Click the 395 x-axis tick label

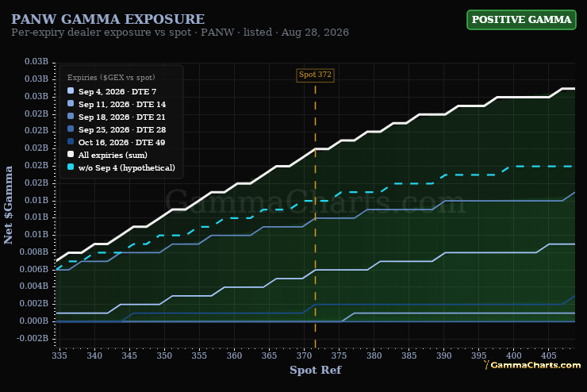[x=479, y=355]
